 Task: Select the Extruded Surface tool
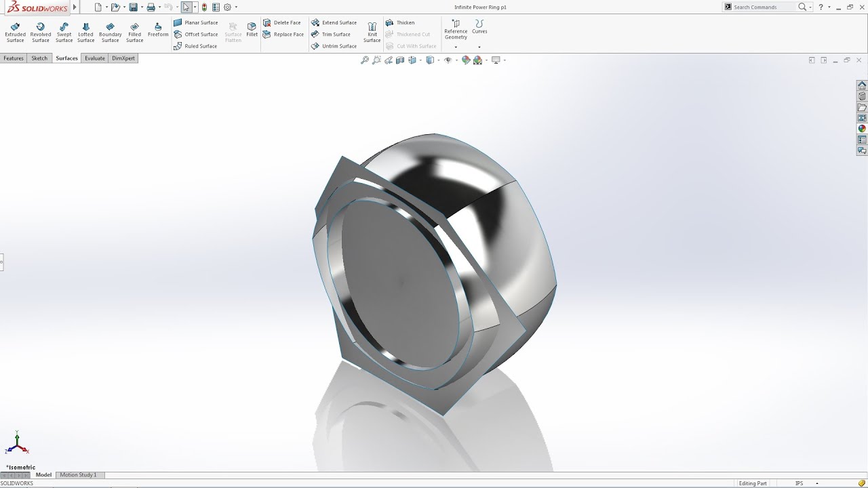click(15, 32)
